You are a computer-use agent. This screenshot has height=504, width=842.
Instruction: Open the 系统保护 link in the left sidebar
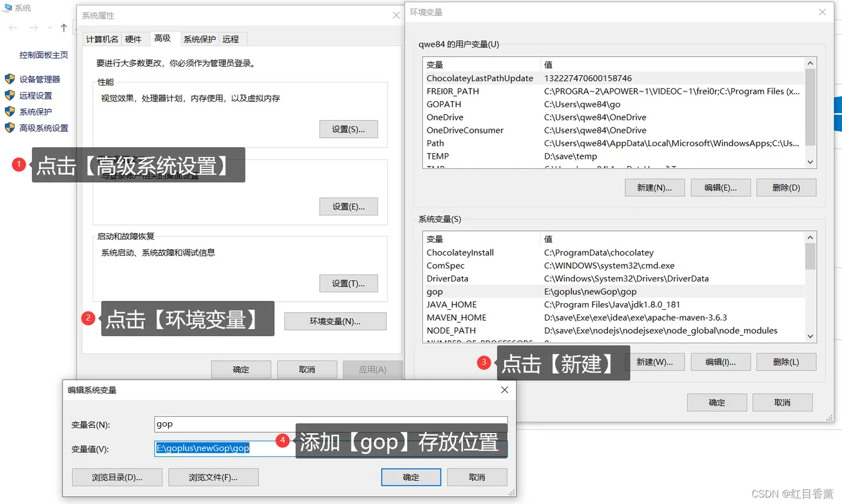coord(35,111)
